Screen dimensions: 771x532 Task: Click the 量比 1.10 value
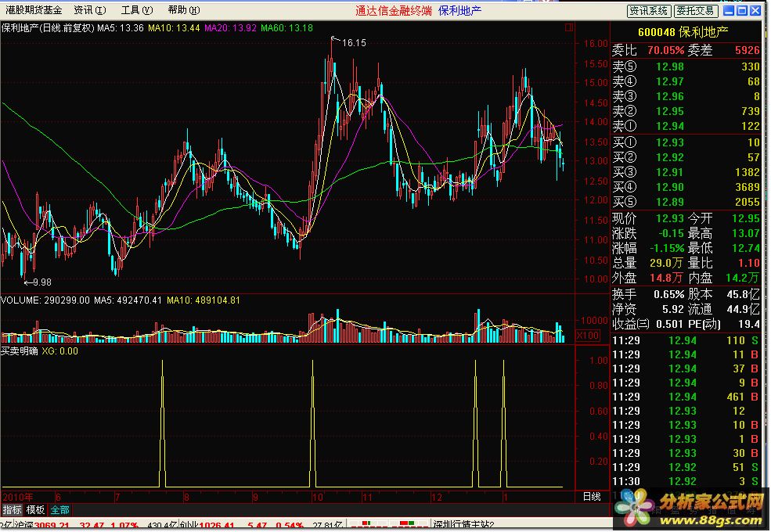(749, 263)
